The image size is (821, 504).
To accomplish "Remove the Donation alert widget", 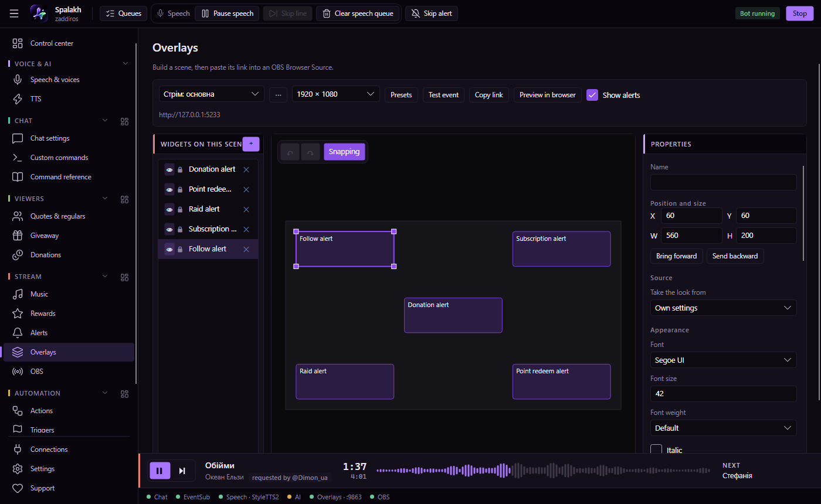I will point(246,169).
